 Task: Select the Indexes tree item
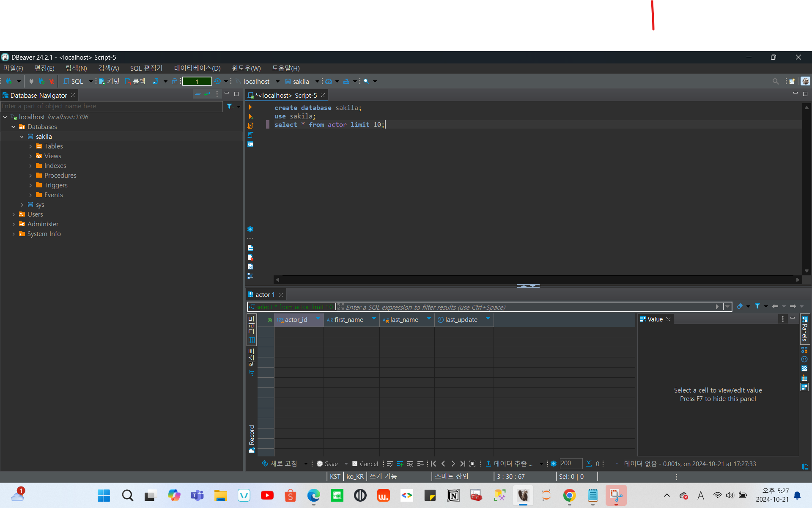pos(55,166)
